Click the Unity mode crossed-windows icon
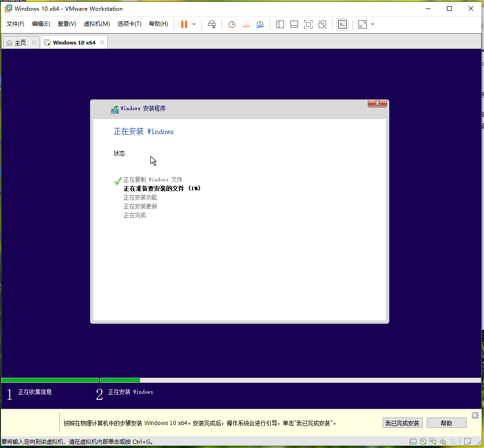 tap(322, 24)
